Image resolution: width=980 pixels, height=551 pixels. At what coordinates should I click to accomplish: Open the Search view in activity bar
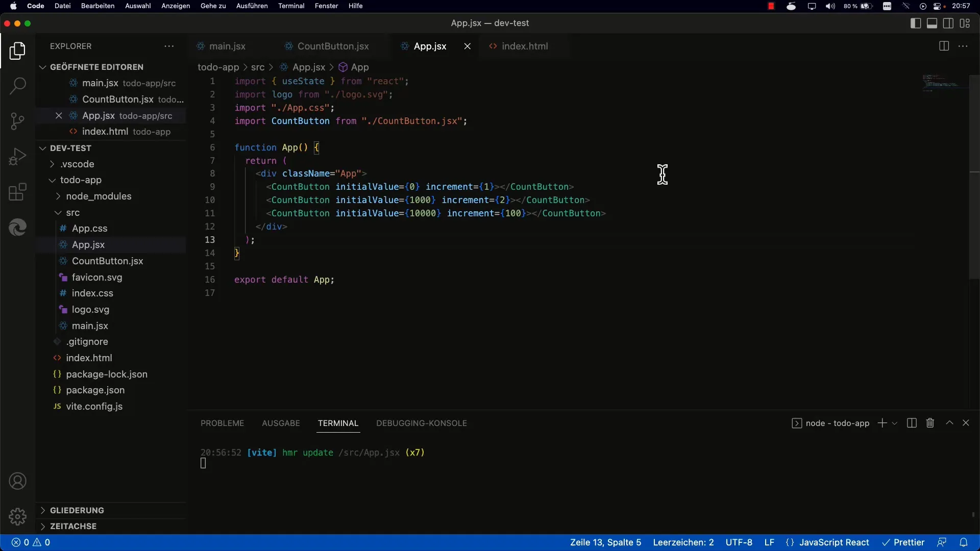[x=17, y=86]
